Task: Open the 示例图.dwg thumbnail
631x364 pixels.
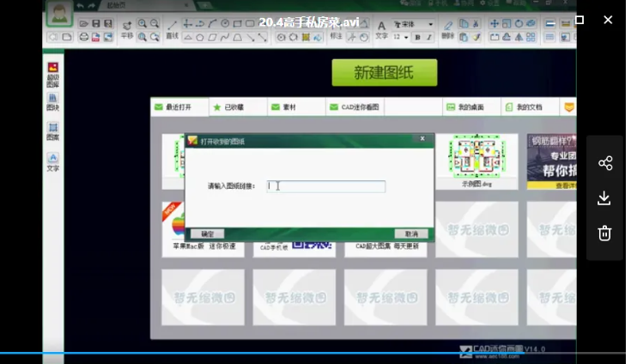Action: point(476,161)
